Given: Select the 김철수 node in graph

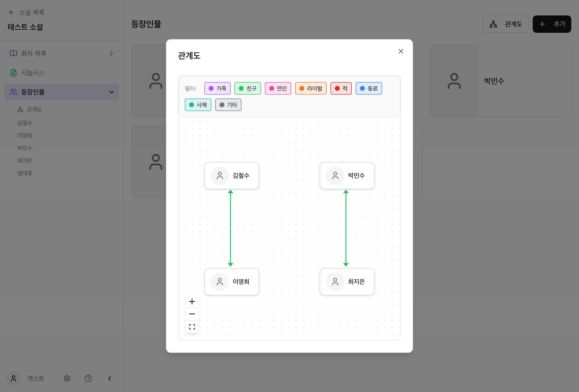Looking at the screenshot, I should (x=231, y=176).
